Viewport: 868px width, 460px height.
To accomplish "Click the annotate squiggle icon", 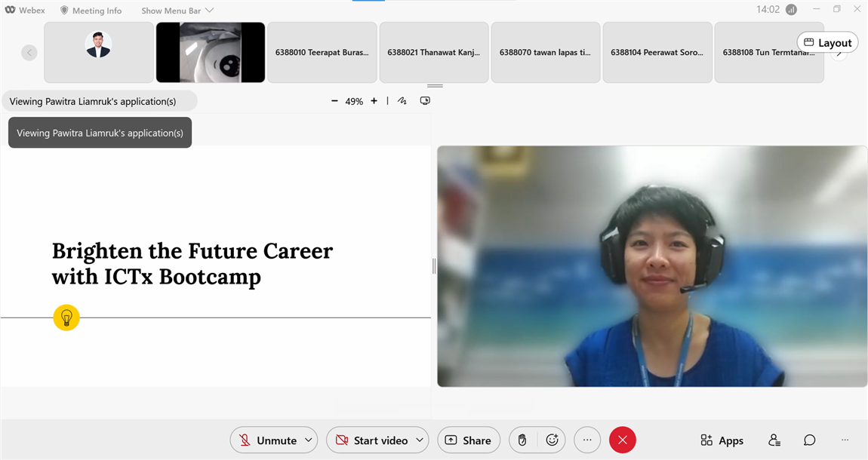I will point(402,101).
